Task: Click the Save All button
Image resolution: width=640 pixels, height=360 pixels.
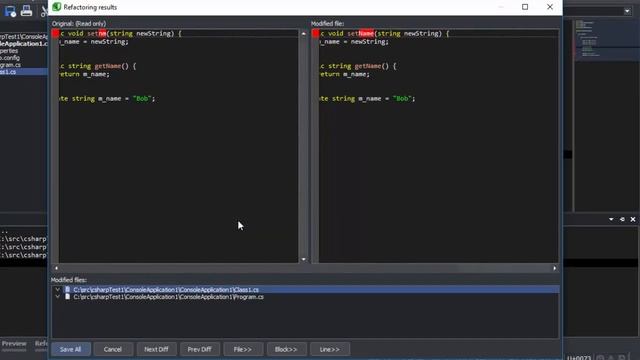Action: coord(71,349)
